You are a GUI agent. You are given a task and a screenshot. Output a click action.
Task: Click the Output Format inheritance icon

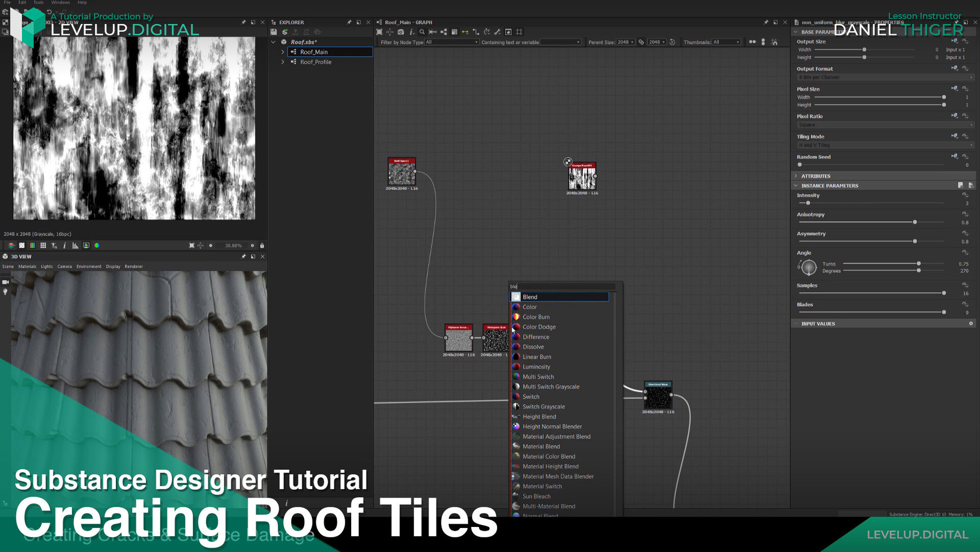click(954, 69)
